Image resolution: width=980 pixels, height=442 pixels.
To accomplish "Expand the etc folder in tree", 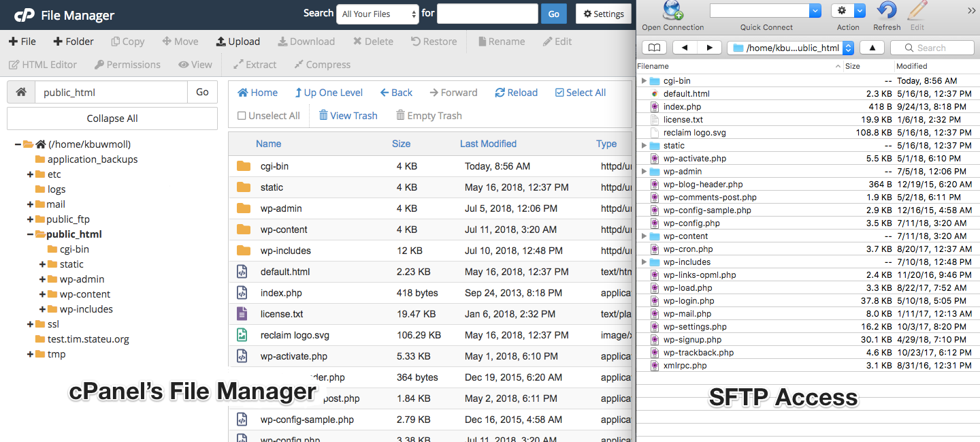I will (x=30, y=174).
